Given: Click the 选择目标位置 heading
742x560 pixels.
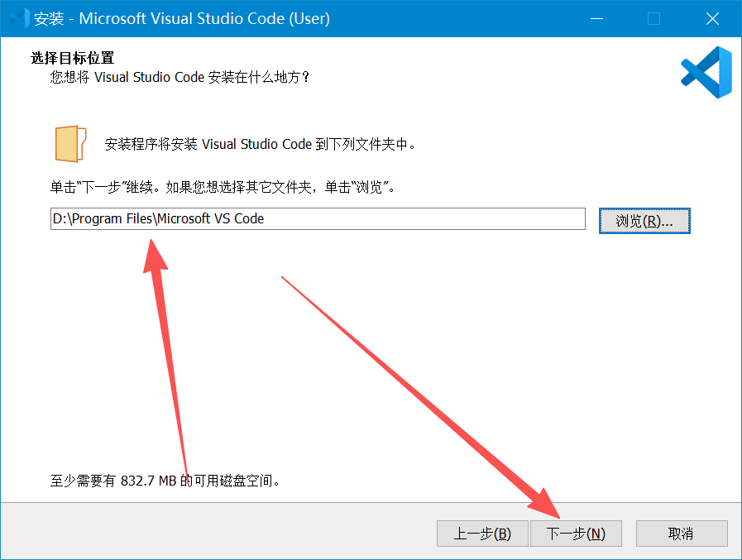Looking at the screenshot, I should [73, 58].
